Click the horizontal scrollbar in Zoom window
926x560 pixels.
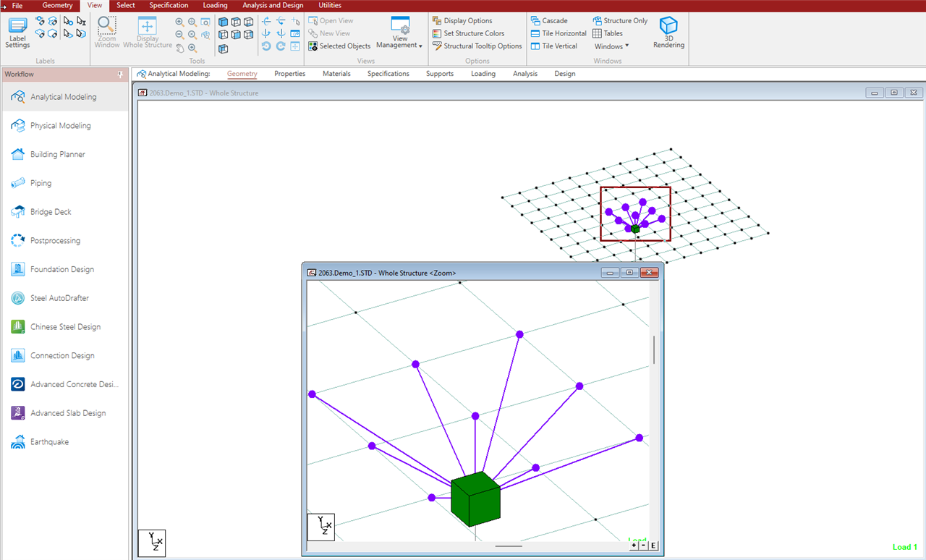pyautogui.click(x=509, y=546)
